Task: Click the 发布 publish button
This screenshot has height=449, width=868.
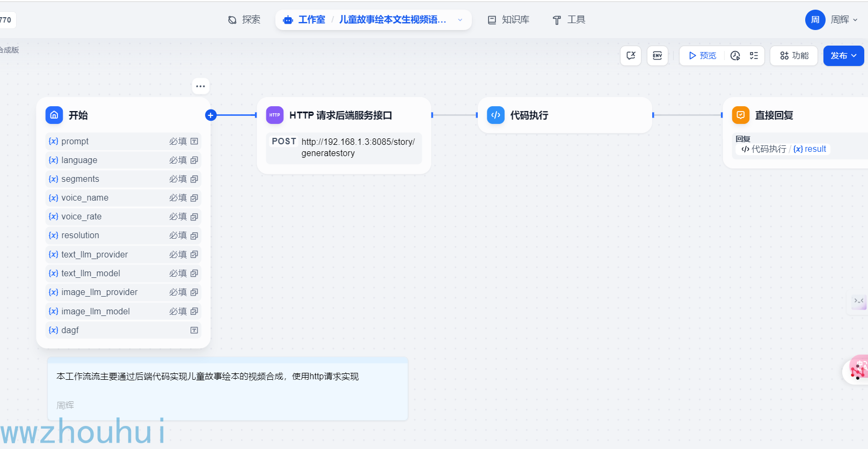Action: (x=843, y=56)
